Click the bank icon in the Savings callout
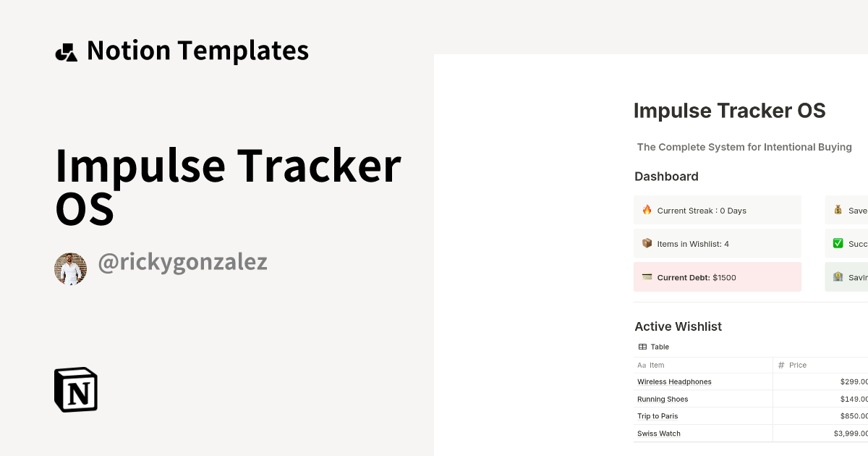Viewport: 868px width, 456px height. click(838, 276)
